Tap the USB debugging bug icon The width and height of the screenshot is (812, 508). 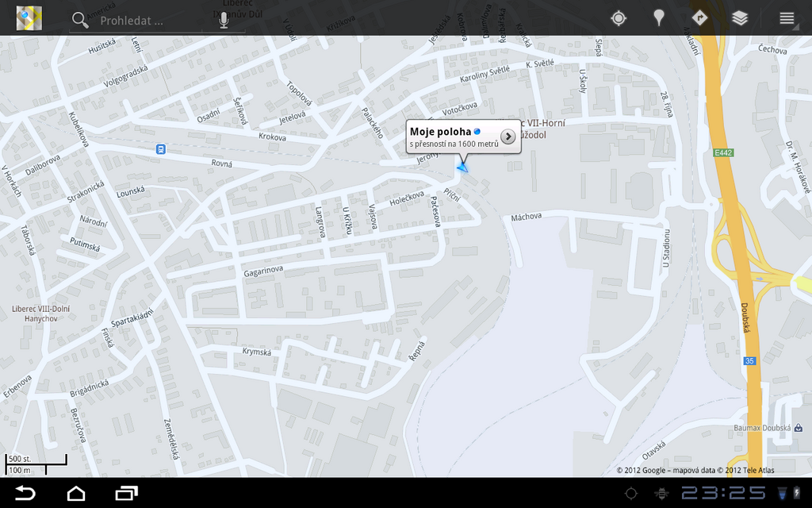pos(660,494)
